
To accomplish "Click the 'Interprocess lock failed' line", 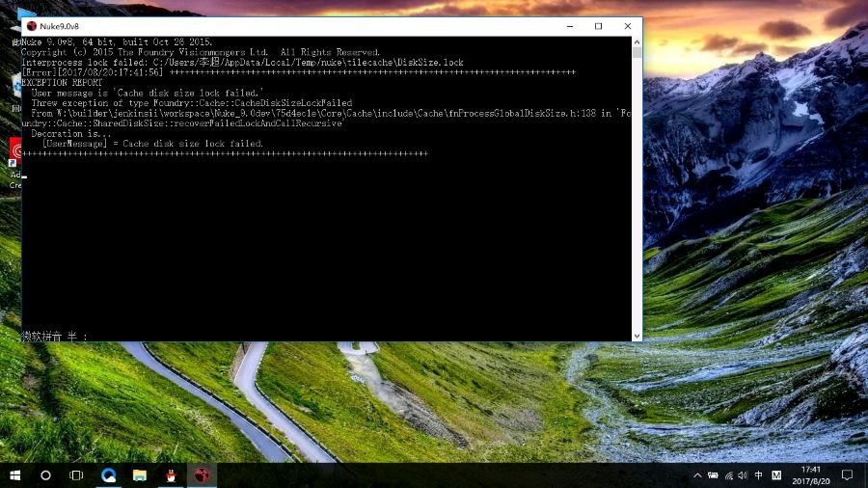I will click(x=242, y=63).
